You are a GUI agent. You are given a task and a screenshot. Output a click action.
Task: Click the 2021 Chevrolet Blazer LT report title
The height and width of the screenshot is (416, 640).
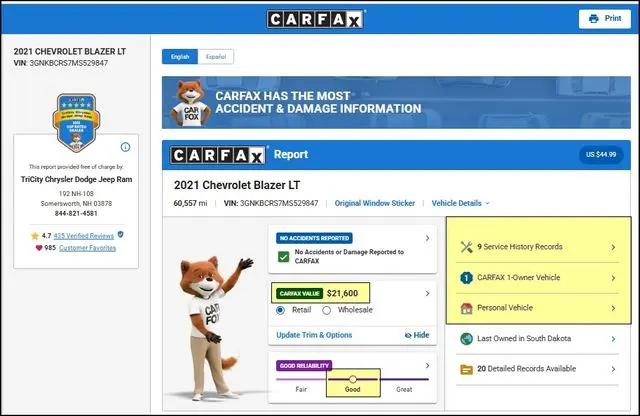coord(237,185)
